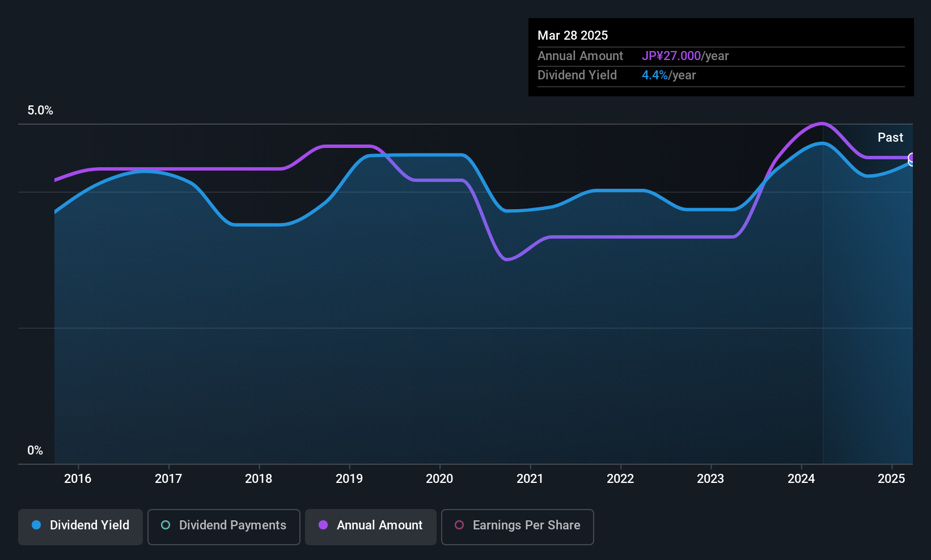Image resolution: width=931 pixels, height=560 pixels.
Task: Toggle the Dividend Yield legend series
Action: pos(81,527)
